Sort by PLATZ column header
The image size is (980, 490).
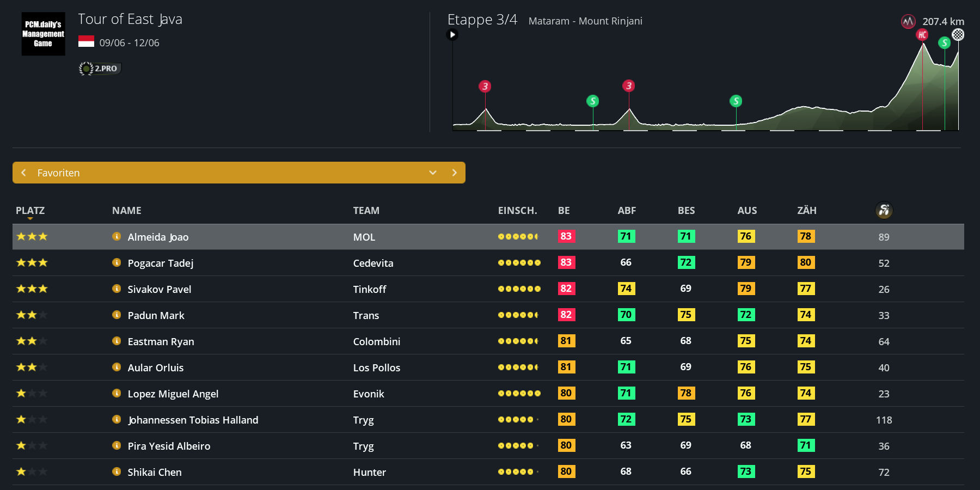coord(30,211)
